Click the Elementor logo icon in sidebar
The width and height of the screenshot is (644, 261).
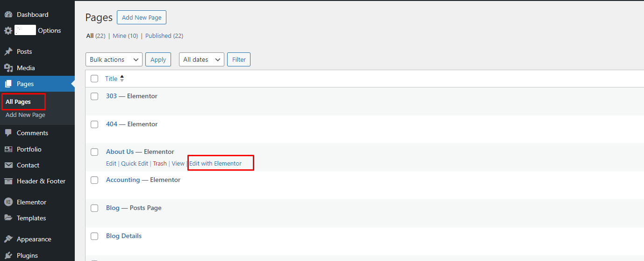tap(8, 202)
